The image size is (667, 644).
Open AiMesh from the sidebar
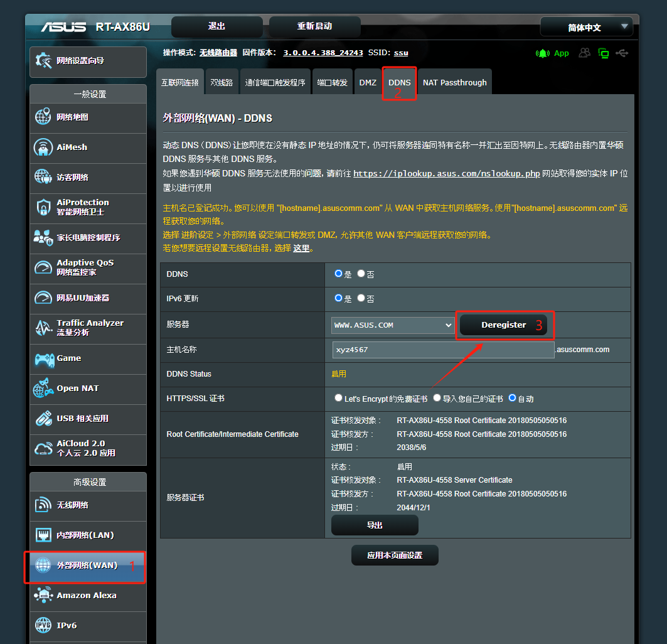pos(43,147)
